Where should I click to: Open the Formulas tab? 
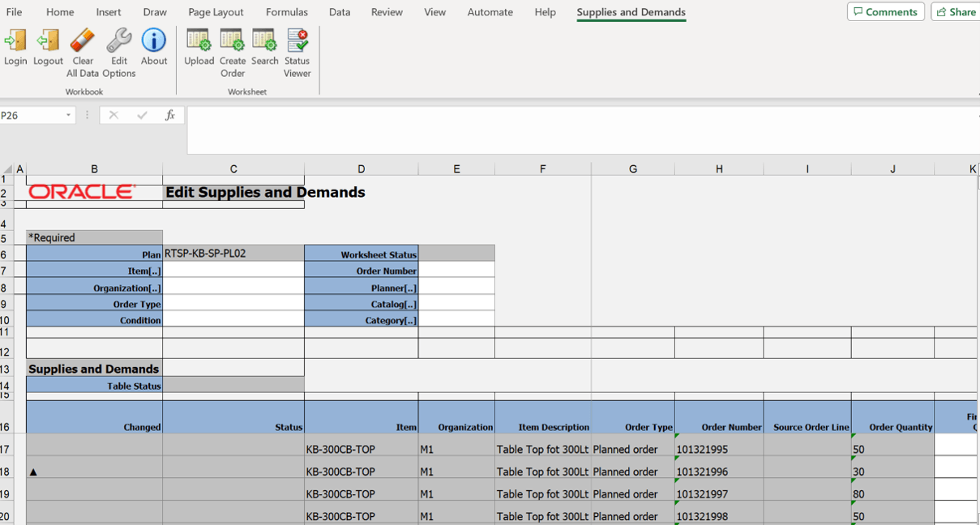tap(287, 12)
